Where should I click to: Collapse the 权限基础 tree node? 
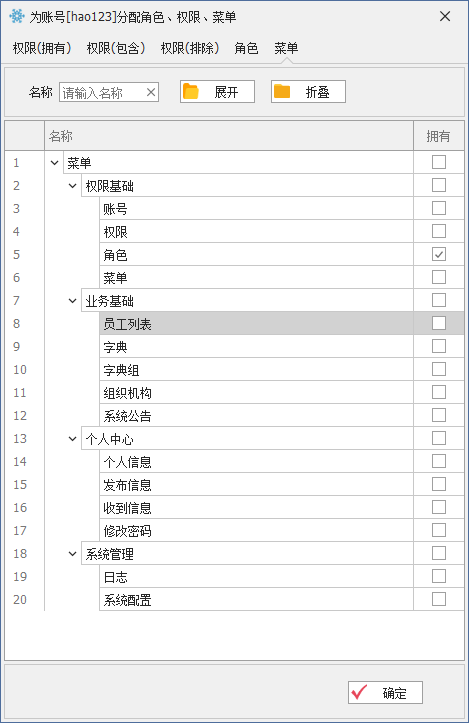(x=72, y=186)
